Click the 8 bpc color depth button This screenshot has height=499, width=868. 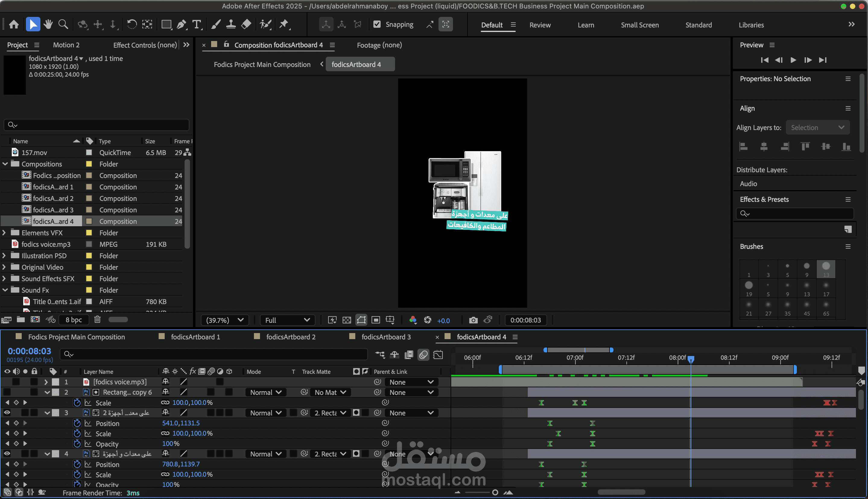coord(74,319)
